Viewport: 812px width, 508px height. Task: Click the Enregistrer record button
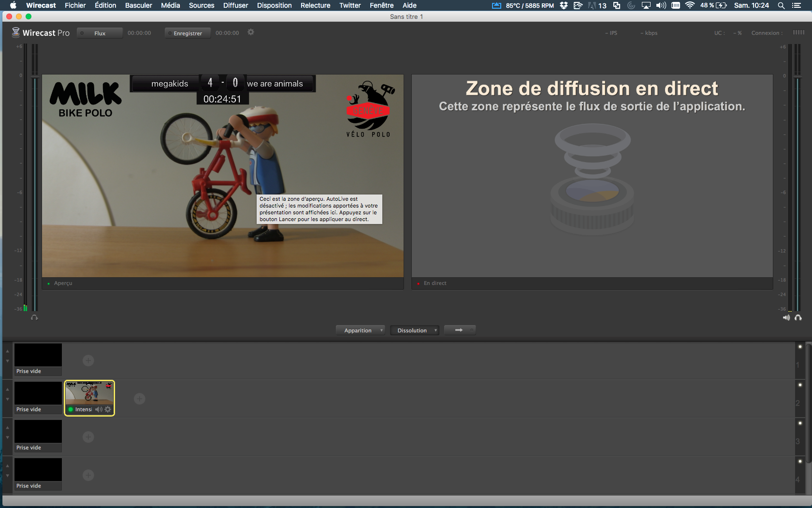point(188,33)
